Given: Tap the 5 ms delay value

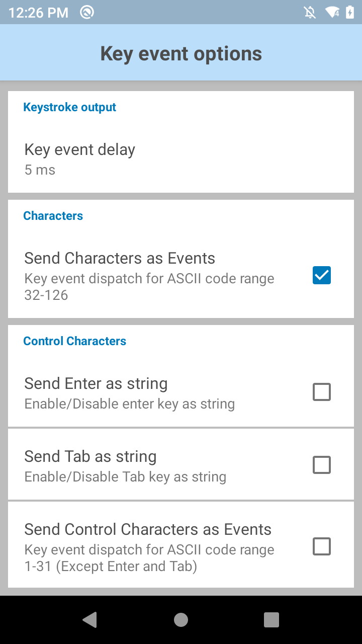Looking at the screenshot, I should [40, 170].
